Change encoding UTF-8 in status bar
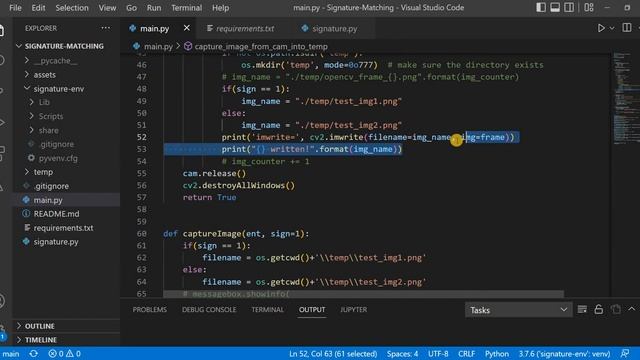 (x=438, y=354)
